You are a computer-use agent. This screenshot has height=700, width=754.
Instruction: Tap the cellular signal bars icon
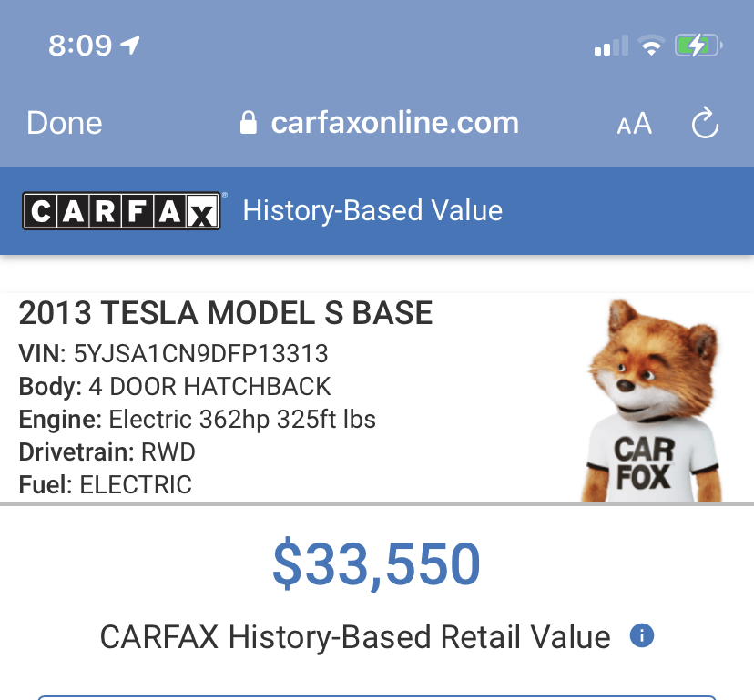coord(610,46)
